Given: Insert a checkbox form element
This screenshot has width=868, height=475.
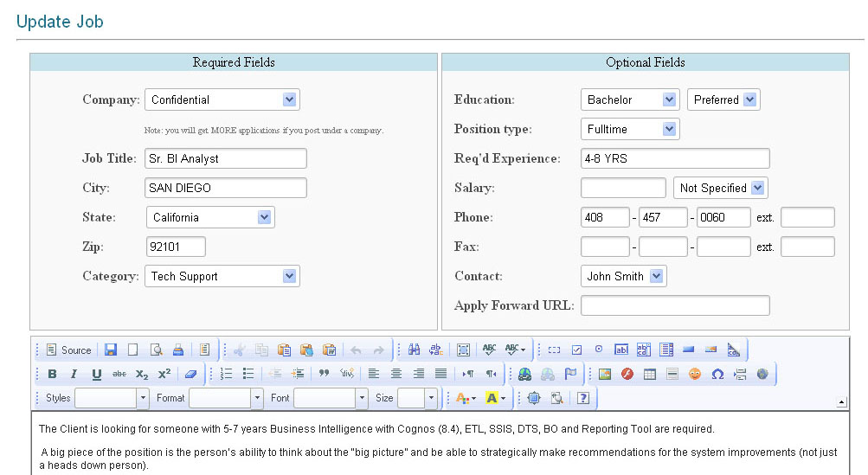Looking at the screenshot, I should 576,350.
